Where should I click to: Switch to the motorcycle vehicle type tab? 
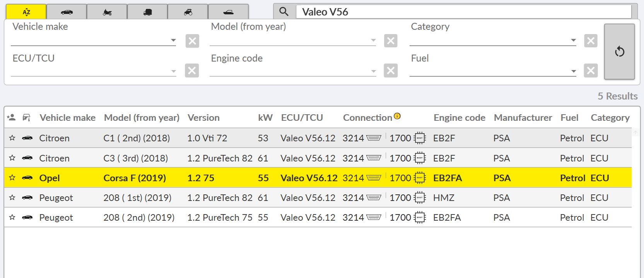tap(107, 12)
